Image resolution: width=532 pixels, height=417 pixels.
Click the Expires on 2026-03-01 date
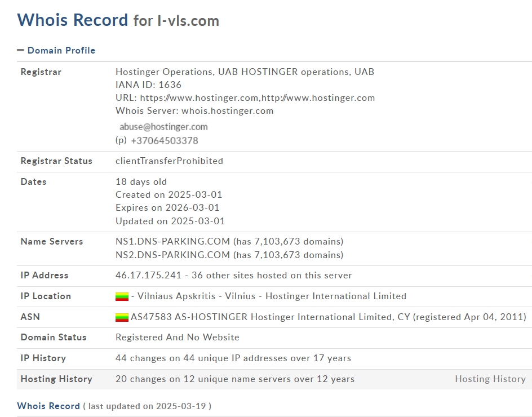click(167, 207)
